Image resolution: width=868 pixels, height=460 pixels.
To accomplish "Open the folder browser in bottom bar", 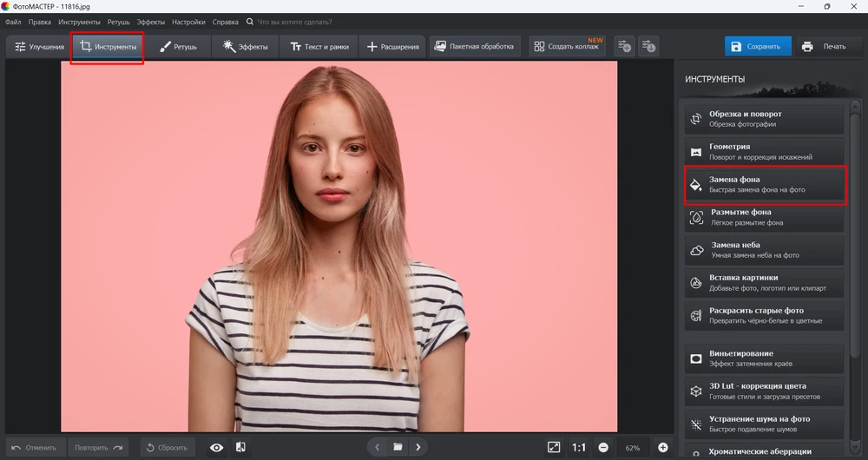I will [x=398, y=448].
